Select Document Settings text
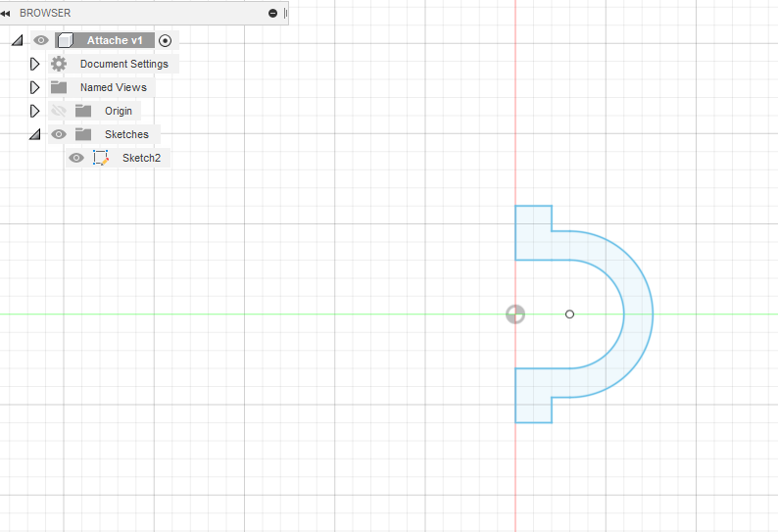This screenshot has height=532, width=778. tap(124, 64)
